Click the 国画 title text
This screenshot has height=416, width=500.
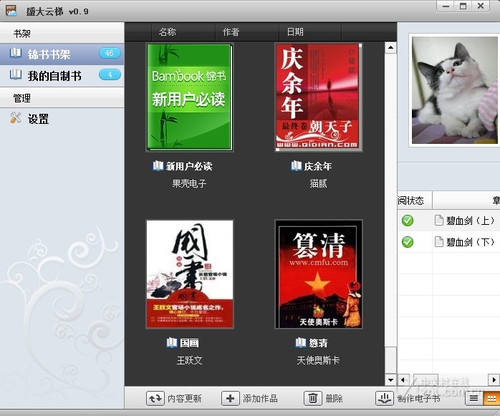point(189,343)
